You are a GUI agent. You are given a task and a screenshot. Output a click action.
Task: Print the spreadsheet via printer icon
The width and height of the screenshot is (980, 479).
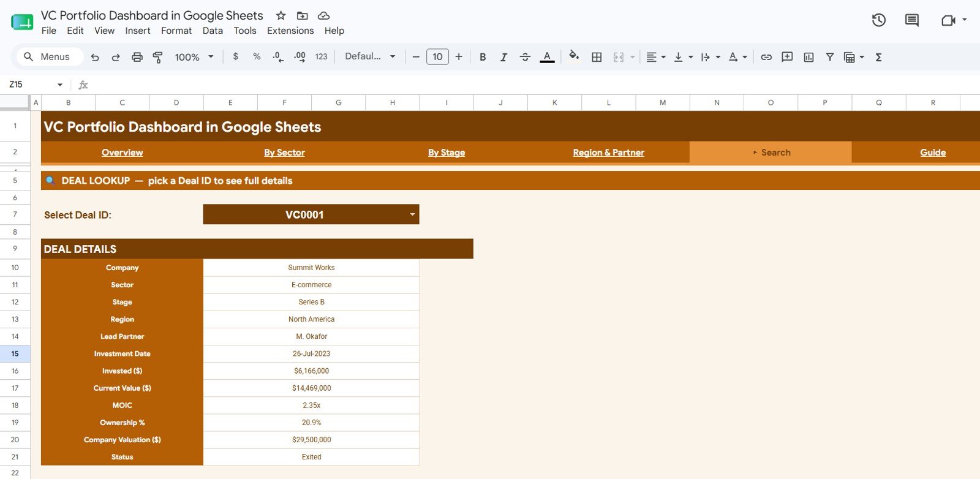coord(137,57)
